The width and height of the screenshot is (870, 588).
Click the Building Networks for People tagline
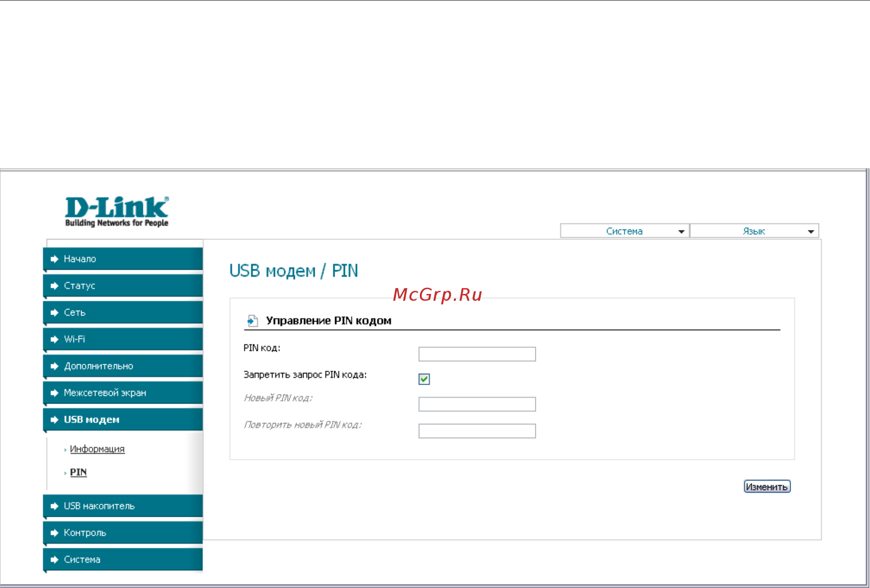tap(117, 223)
